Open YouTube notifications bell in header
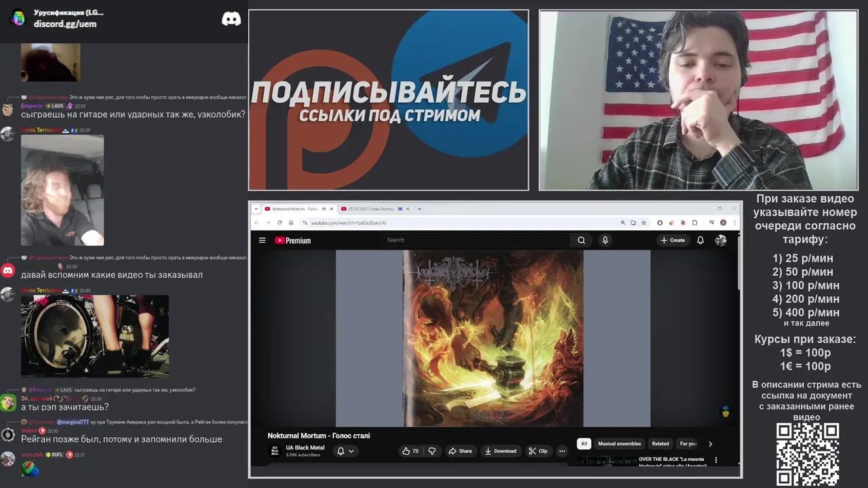 [x=701, y=240]
